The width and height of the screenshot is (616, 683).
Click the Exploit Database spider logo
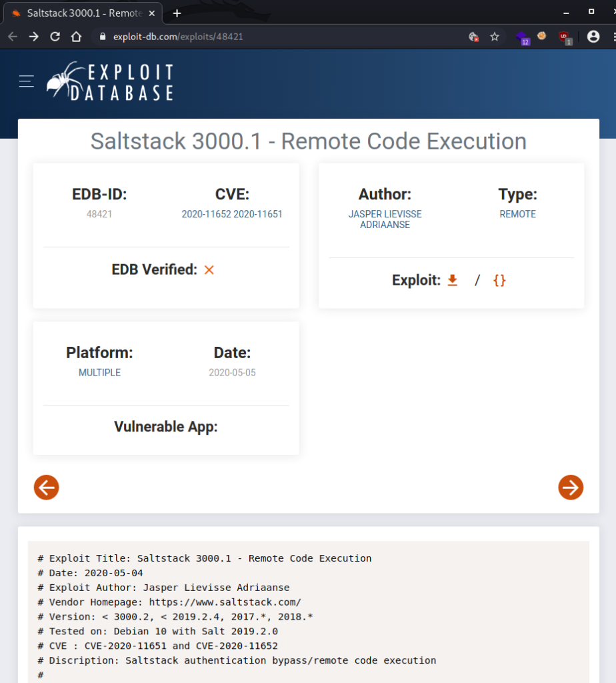[x=110, y=81]
